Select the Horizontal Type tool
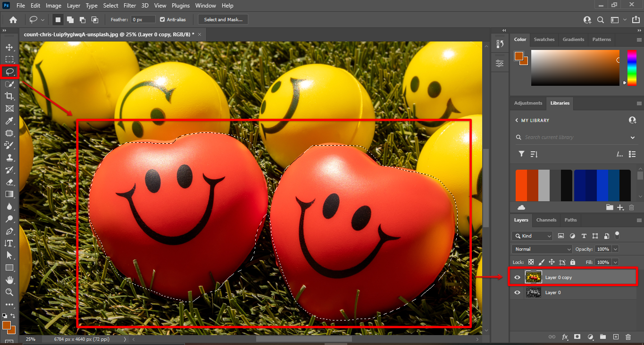This screenshot has height=345, width=644. tap(9, 243)
